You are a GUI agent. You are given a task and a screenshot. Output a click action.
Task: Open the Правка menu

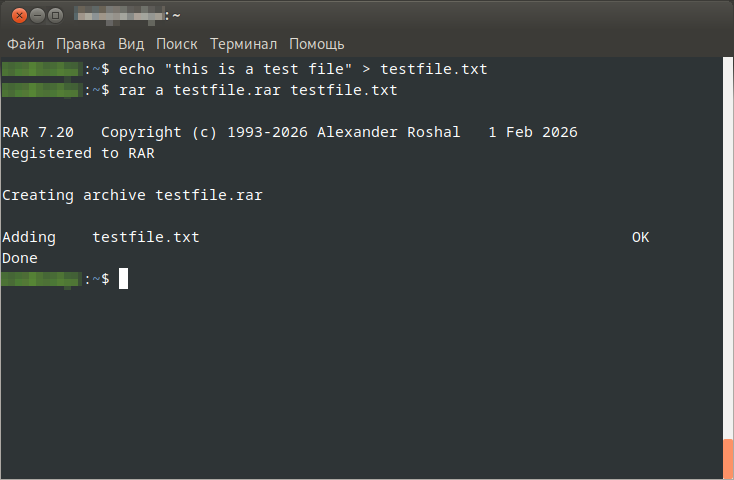click(81, 44)
